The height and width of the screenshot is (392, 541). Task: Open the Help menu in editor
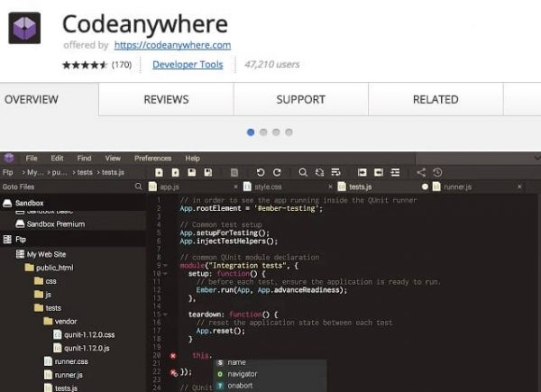tap(193, 159)
